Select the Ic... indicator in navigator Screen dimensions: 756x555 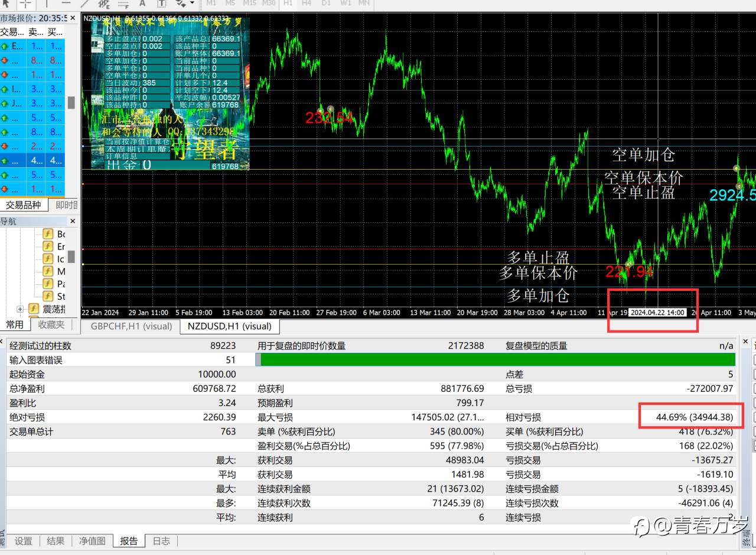(54, 259)
